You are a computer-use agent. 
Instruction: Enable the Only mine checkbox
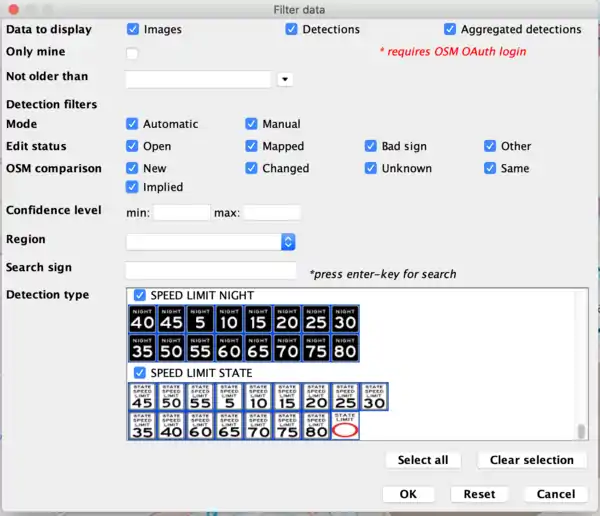(132, 53)
